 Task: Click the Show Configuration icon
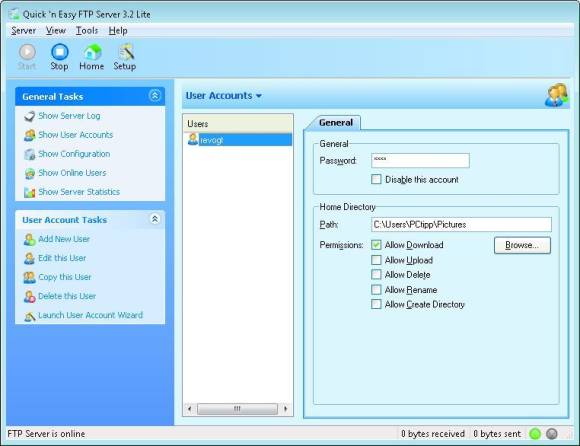(30, 154)
